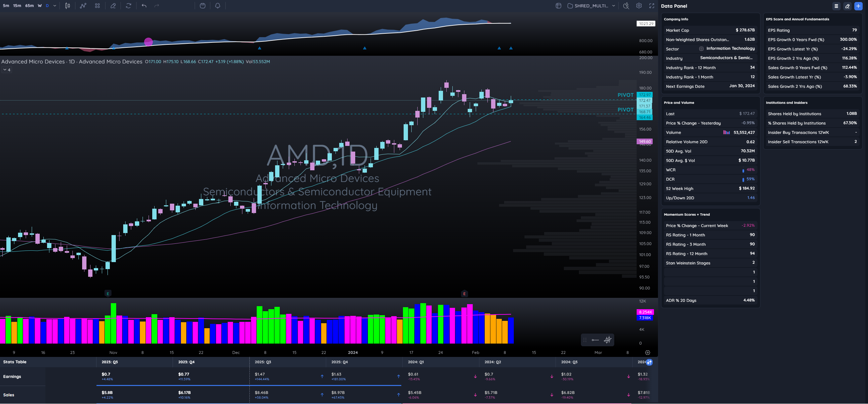The height and width of the screenshot is (404, 868).
Task: Expand the timeframe dropdown arrow after D
Action: [x=55, y=6]
